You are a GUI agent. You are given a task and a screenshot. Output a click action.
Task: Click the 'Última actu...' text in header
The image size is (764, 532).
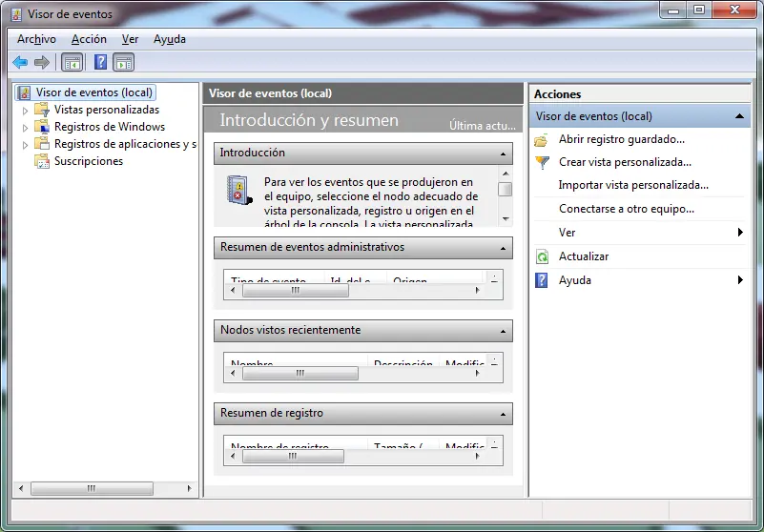tap(482, 125)
